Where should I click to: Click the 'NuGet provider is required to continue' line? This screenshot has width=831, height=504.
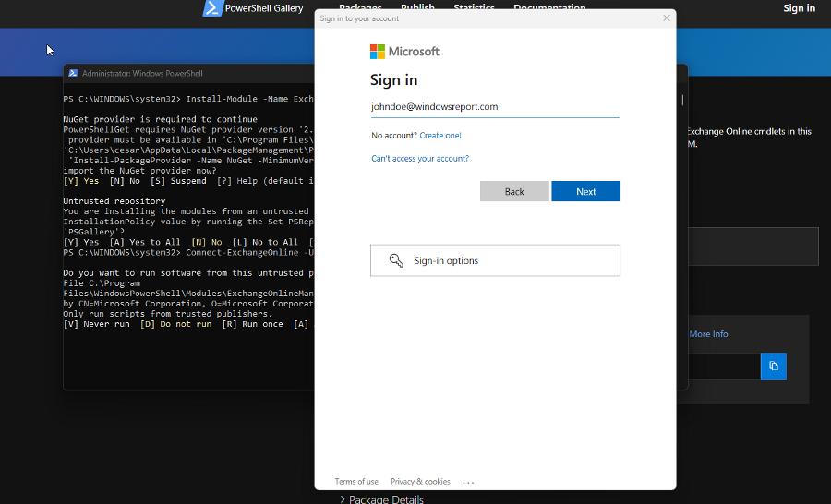[160, 119]
